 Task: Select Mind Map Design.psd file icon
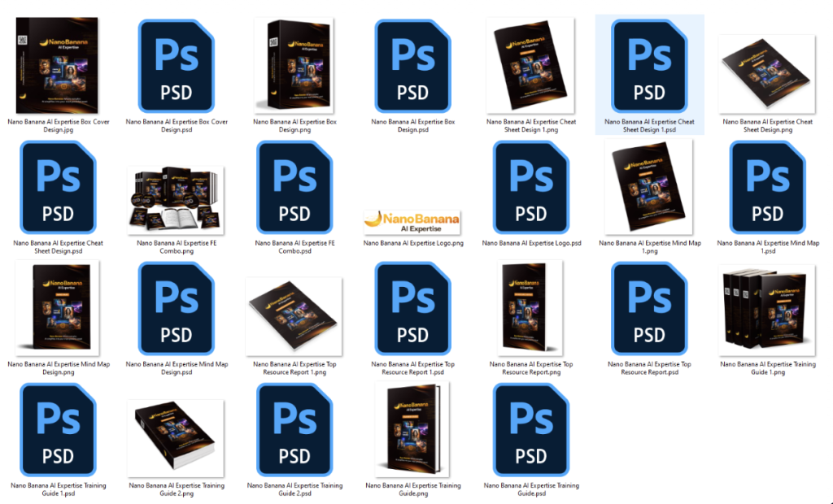tap(177, 308)
